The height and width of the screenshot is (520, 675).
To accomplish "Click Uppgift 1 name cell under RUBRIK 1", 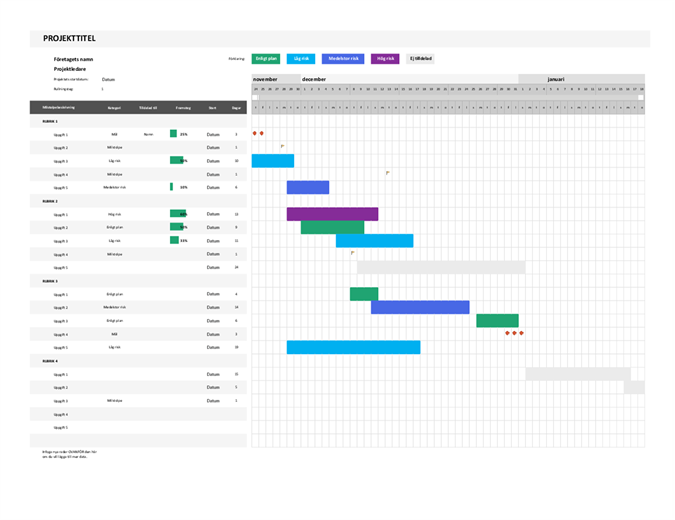I will (61, 135).
